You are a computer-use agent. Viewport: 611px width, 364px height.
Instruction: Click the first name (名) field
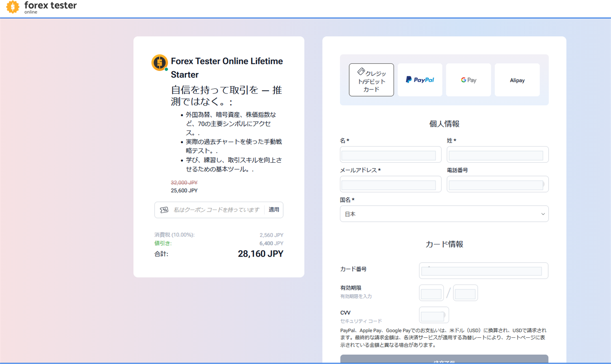[391, 155]
